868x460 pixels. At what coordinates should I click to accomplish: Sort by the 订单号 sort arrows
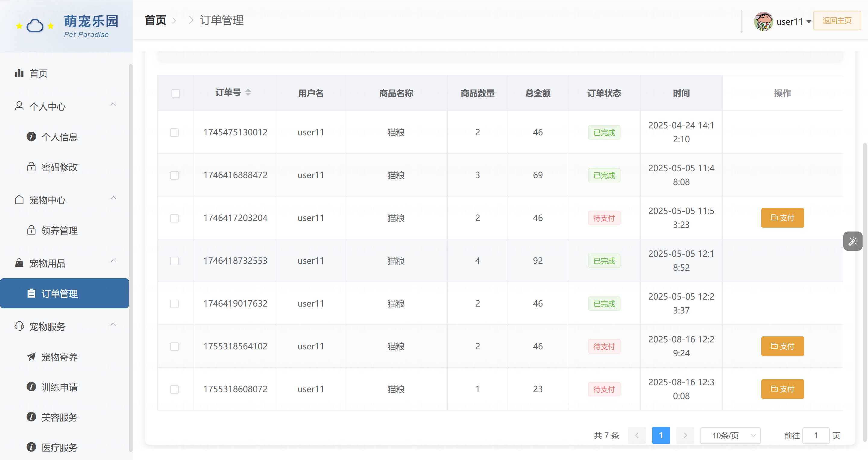[x=248, y=92]
